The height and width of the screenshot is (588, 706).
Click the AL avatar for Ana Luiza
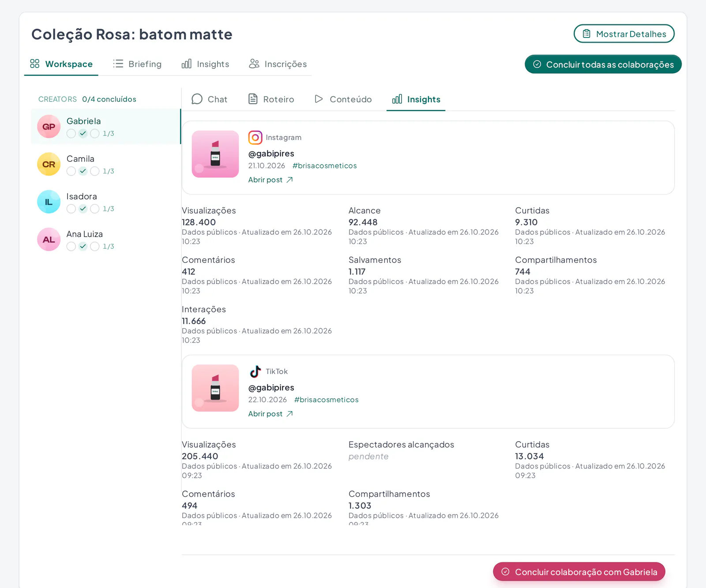(x=49, y=240)
